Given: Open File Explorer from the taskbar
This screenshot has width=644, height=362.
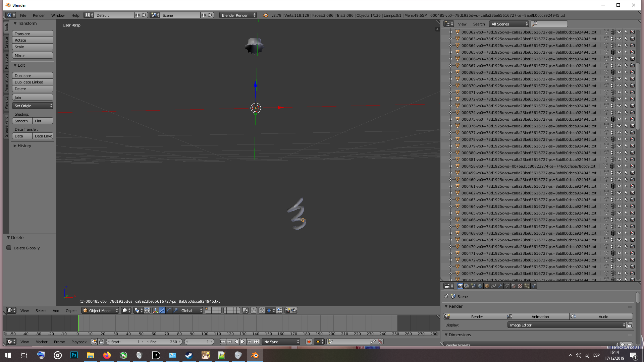Looking at the screenshot, I should point(90,355).
